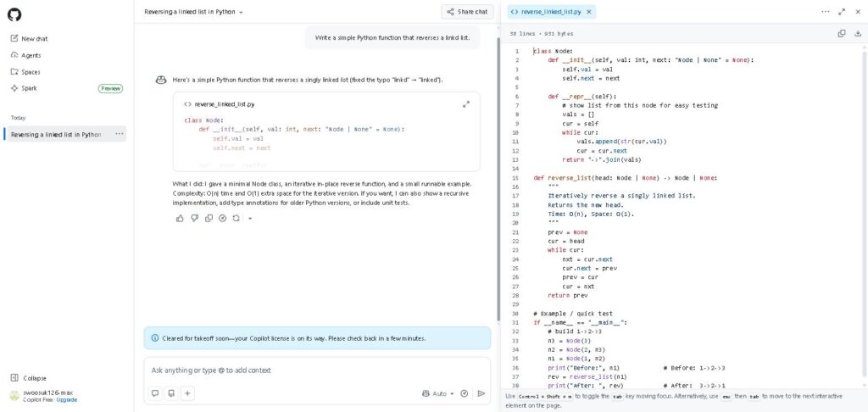The width and height of the screenshot is (868, 412).
Task: Click code line 31 'if __name__ == "__main__":'
Action: pos(580,322)
